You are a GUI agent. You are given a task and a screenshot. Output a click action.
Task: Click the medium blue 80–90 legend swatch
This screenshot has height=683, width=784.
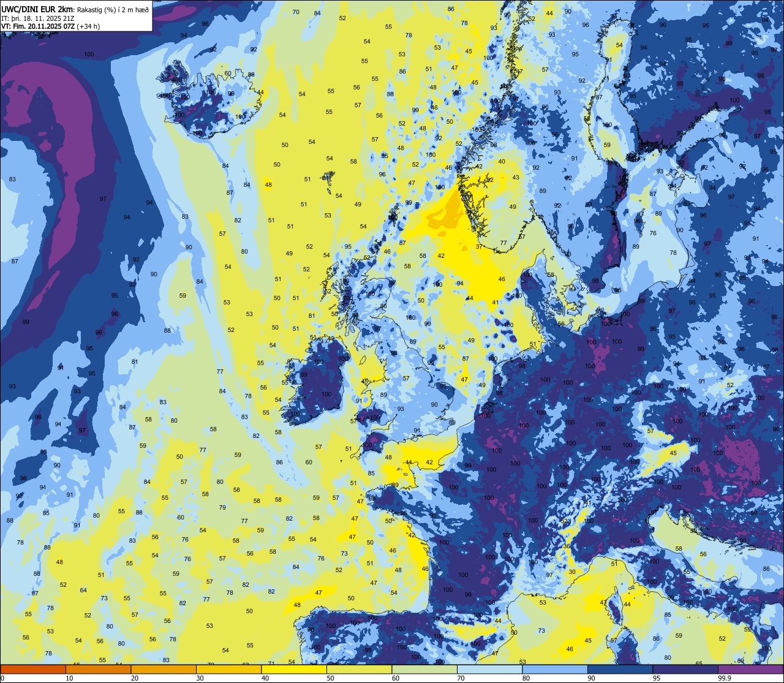555,670
